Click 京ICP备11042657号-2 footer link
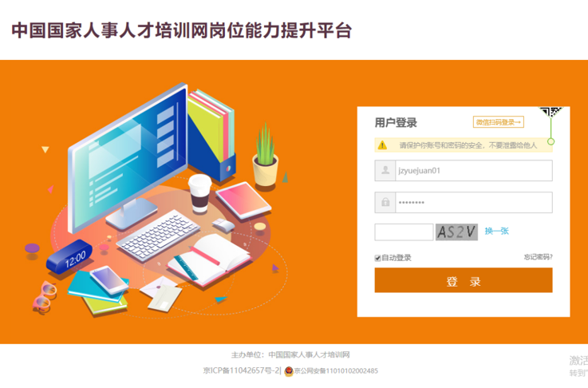588x388 pixels. click(242, 370)
